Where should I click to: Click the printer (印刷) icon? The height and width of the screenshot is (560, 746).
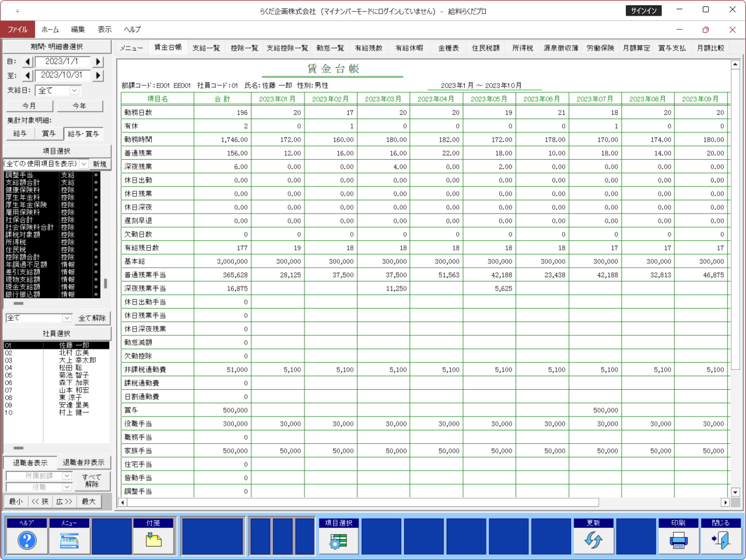coord(678,541)
